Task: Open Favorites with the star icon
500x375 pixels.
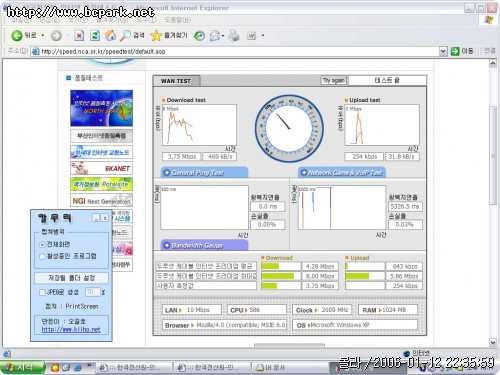Action: coord(156,35)
